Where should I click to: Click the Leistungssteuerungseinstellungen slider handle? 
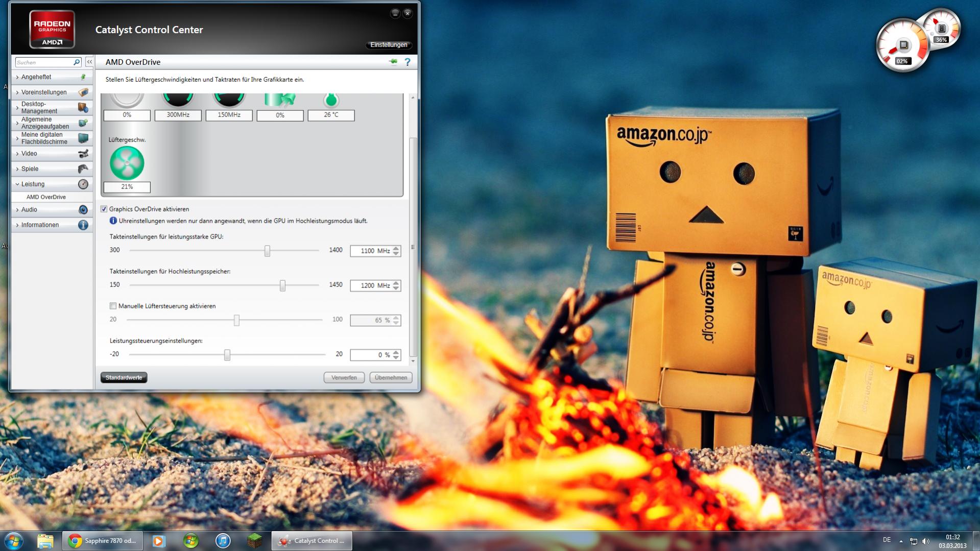[x=227, y=355]
